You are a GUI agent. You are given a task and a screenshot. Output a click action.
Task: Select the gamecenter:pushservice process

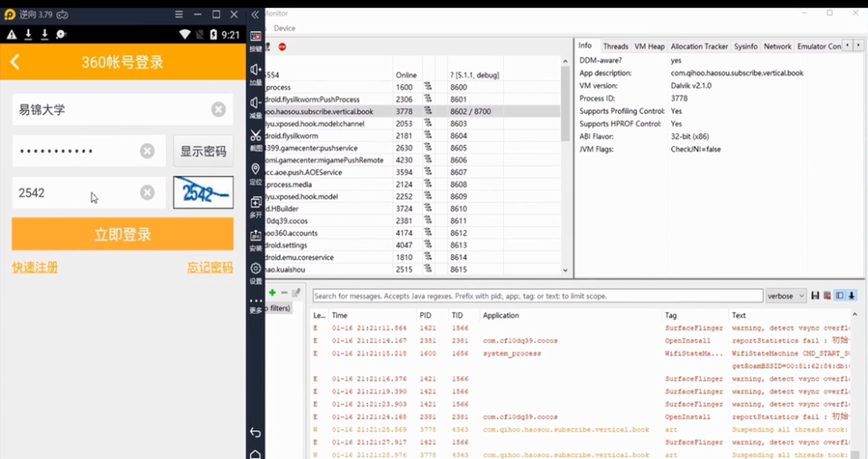(412, 148)
